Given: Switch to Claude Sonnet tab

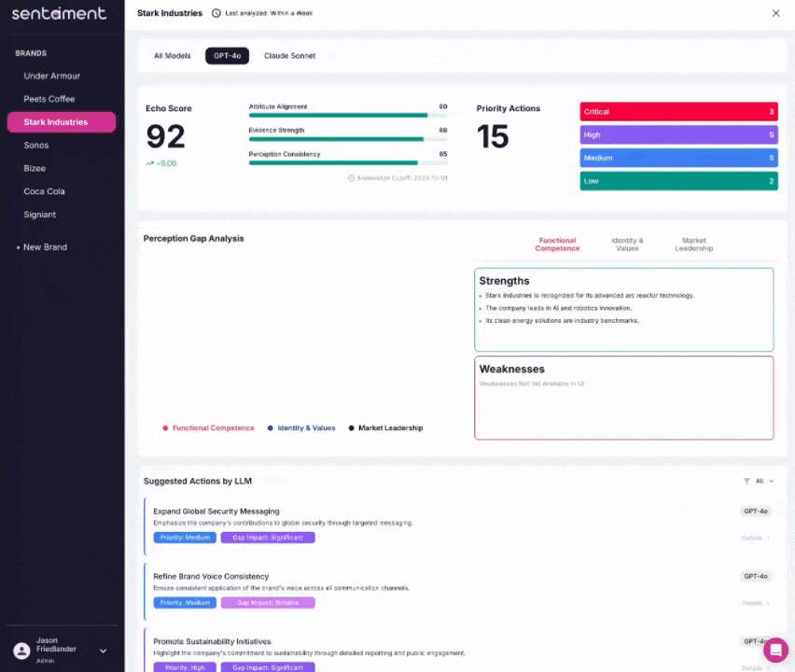Looking at the screenshot, I should (289, 56).
